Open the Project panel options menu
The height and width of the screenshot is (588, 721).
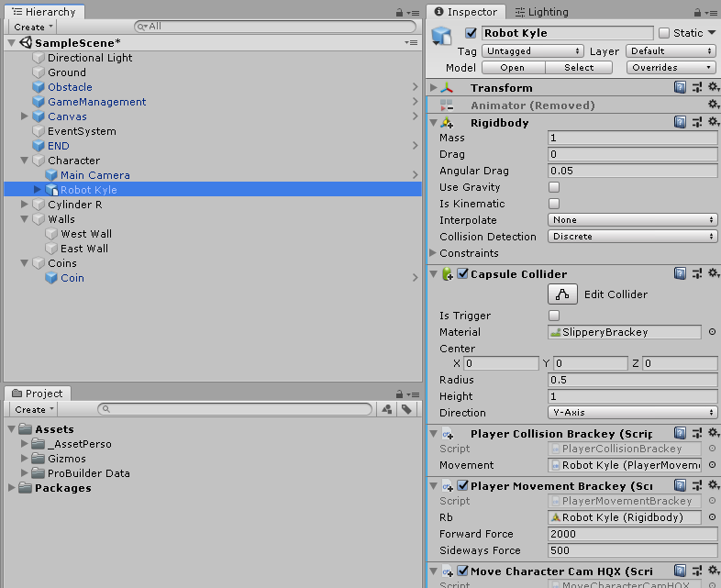[x=413, y=394]
